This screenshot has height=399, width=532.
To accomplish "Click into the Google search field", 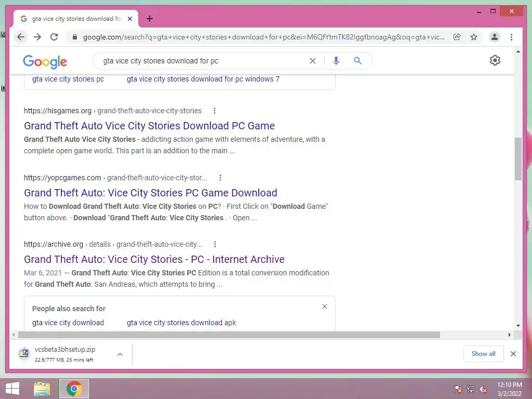I will [x=204, y=61].
